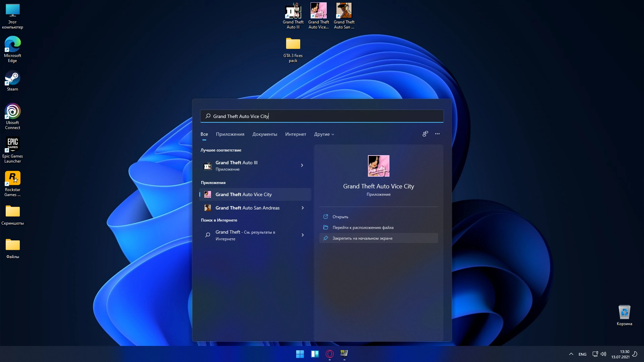
Task: Open the volume tray icon
Action: [603, 354]
